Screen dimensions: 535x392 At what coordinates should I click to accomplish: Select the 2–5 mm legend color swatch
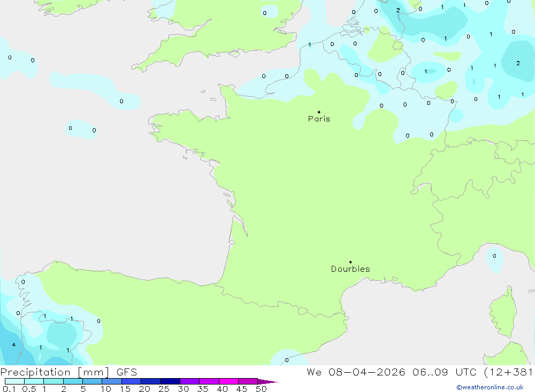click(x=73, y=381)
